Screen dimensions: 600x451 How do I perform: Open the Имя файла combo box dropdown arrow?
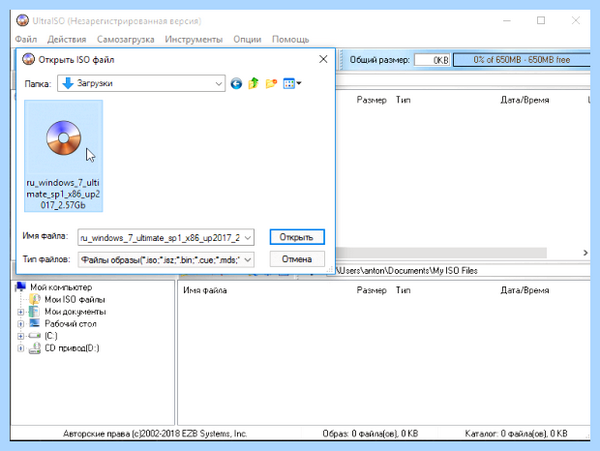[x=248, y=238]
